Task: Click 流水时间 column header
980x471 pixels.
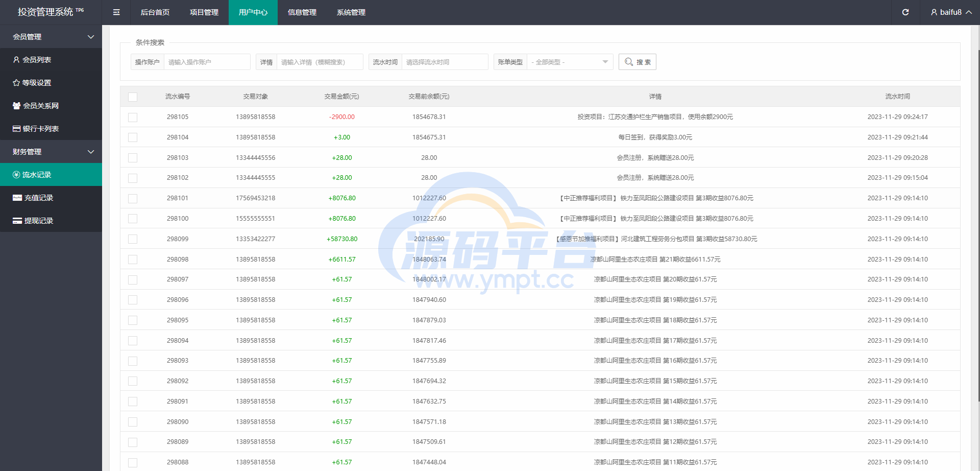Action: [898, 97]
